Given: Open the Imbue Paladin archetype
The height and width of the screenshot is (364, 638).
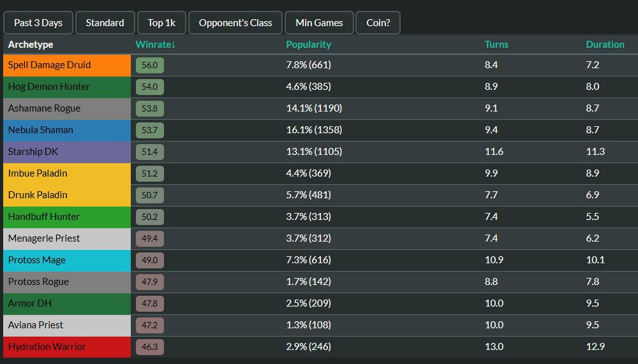Looking at the screenshot, I should click(x=67, y=173).
